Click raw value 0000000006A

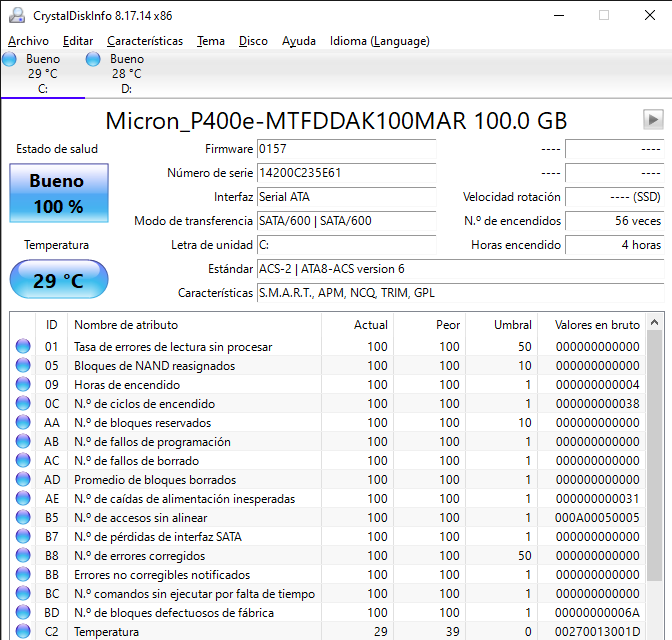[597, 613]
